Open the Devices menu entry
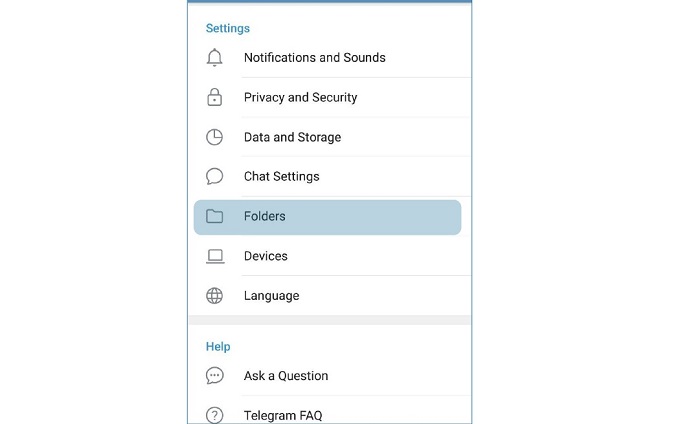 click(330, 256)
